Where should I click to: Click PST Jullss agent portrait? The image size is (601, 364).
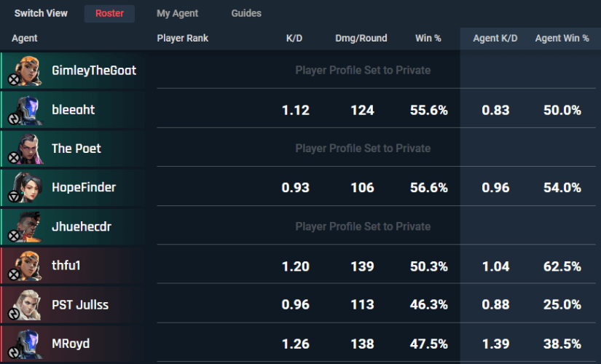(x=29, y=304)
